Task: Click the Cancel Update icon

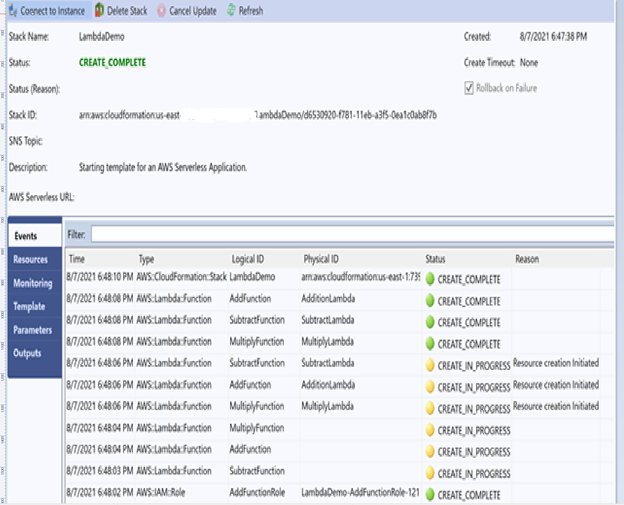Action: click(x=161, y=11)
